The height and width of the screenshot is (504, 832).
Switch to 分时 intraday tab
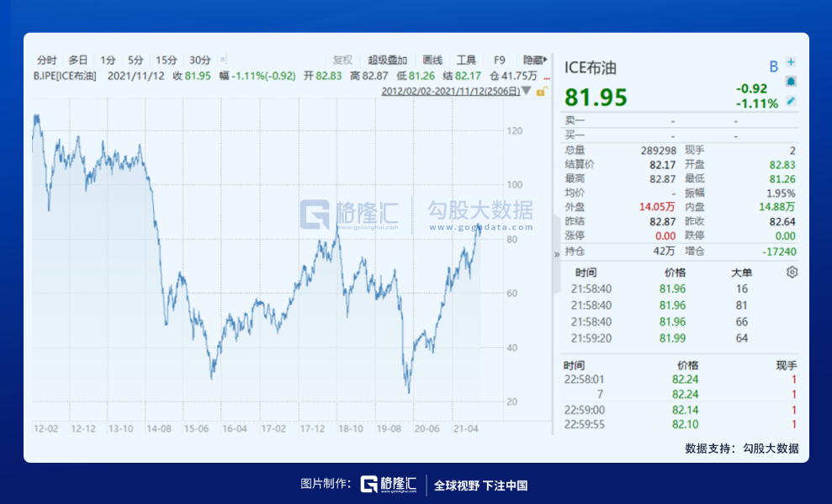(x=47, y=60)
